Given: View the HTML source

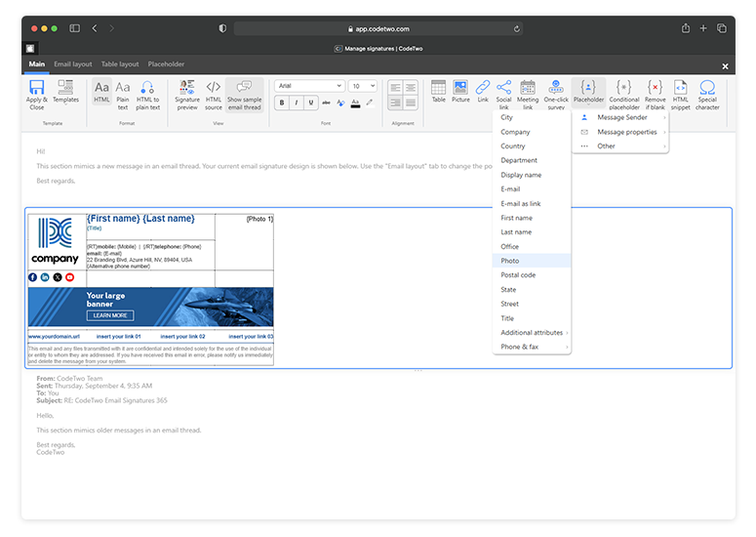Looking at the screenshot, I should pyautogui.click(x=213, y=95).
